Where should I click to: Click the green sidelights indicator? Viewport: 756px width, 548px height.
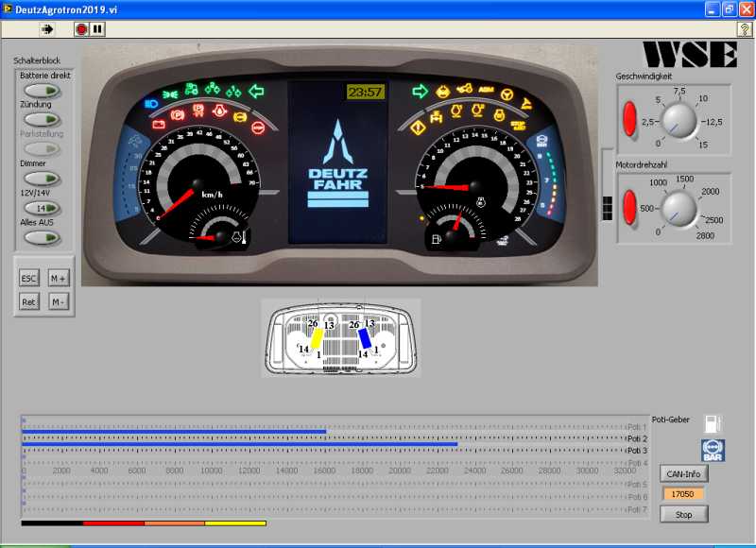tap(170, 94)
